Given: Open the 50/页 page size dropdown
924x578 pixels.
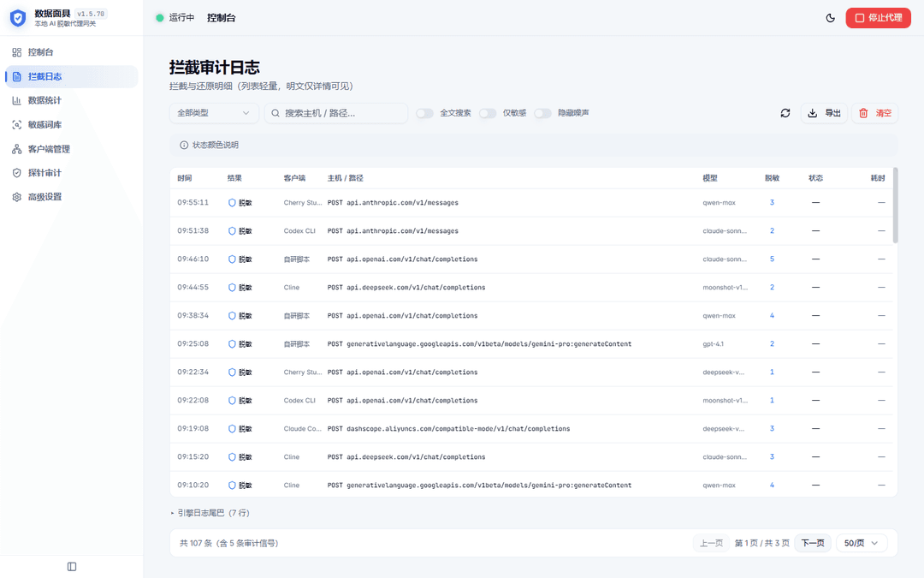Looking at the screenshot, I should pyautogui.click(x=861, y=543).
